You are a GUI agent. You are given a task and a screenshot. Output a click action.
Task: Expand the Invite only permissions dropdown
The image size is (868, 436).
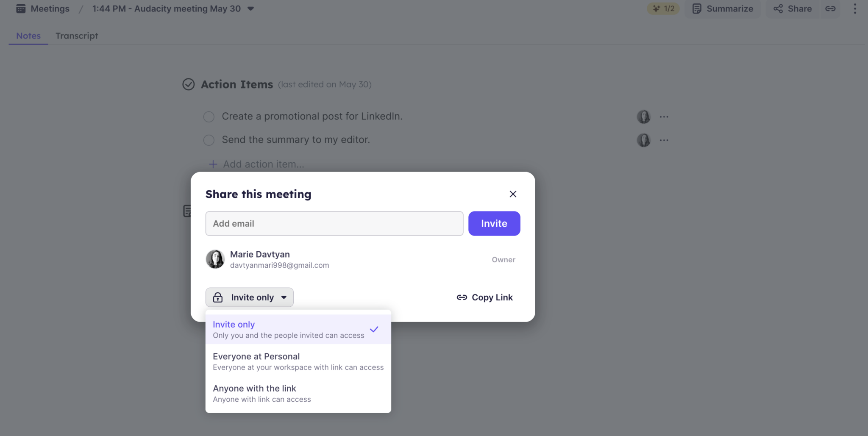(x=249, y=297)
